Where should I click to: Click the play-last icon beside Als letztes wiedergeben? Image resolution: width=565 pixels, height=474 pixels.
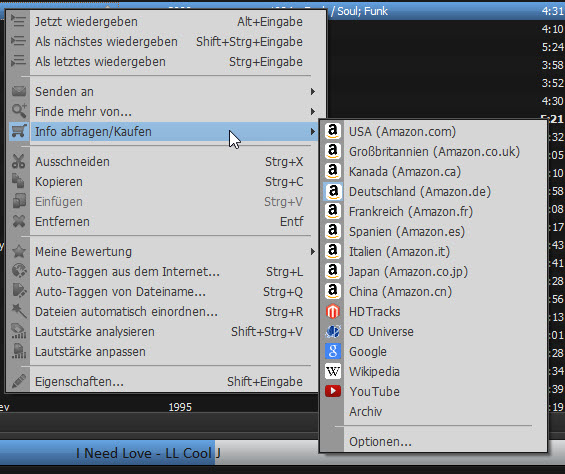click(x=18, y=61)
